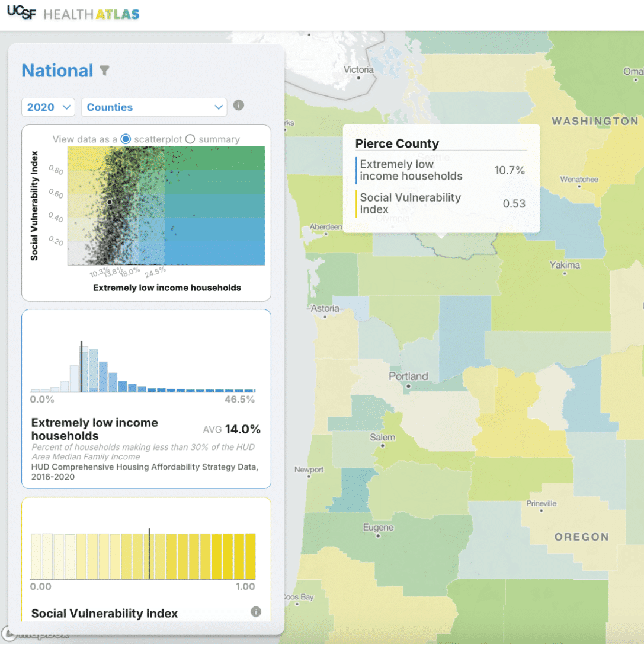Click the National heading link
Screen dimensions: 644x645
coord(57,71)
